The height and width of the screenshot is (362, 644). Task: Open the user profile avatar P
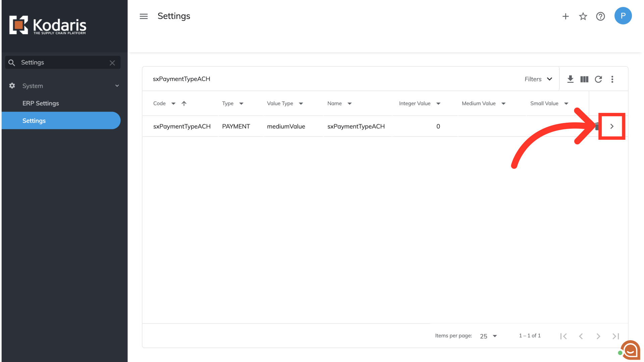click(623, 16)
